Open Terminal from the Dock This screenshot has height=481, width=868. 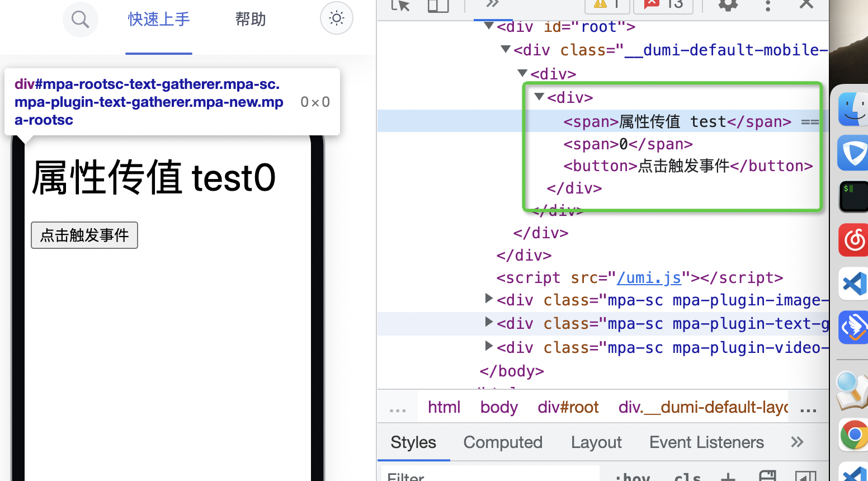click(854, 196)
